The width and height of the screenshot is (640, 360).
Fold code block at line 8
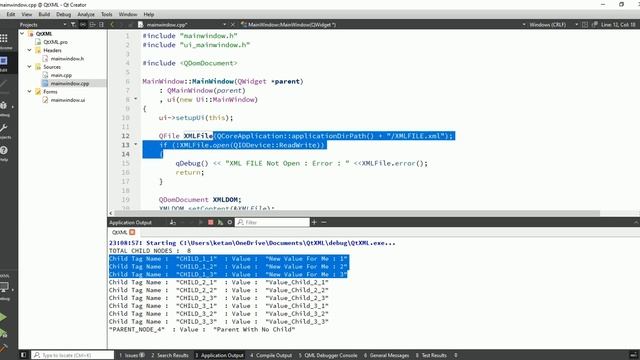tap(136, 99)
